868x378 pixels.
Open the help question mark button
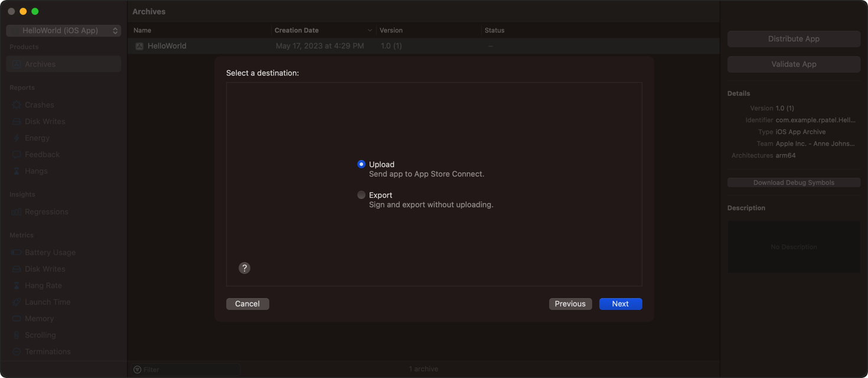point(244,268)
